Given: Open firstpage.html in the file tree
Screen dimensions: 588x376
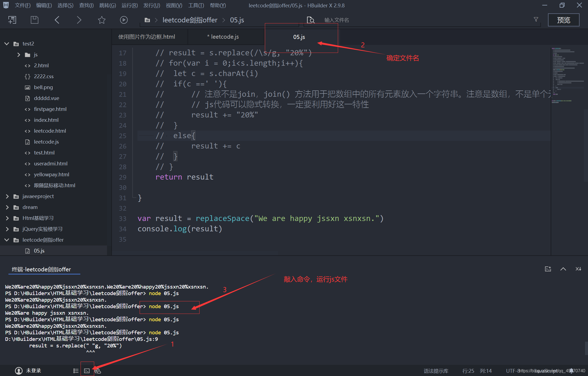Looking at the screenshot, I should pos(50,109).
